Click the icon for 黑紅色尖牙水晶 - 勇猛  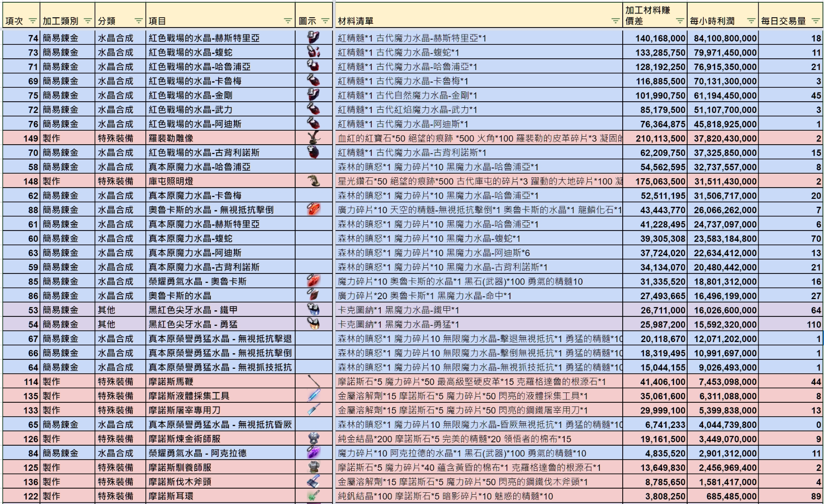(x=313, y=324)
